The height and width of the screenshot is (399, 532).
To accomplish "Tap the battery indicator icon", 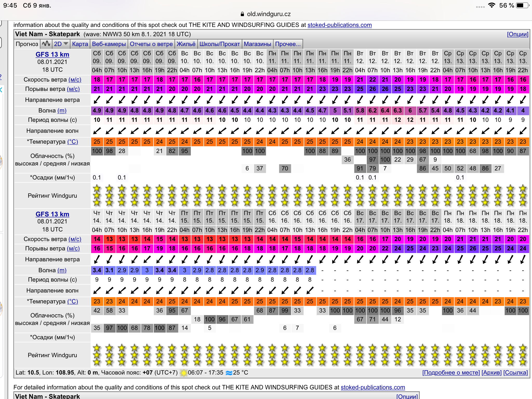I will [522, 5].
